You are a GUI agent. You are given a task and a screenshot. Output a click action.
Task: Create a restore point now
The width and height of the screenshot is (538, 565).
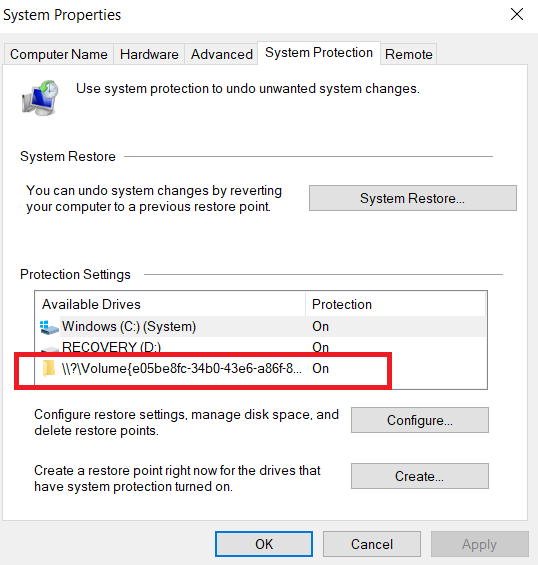pos(420,476)
